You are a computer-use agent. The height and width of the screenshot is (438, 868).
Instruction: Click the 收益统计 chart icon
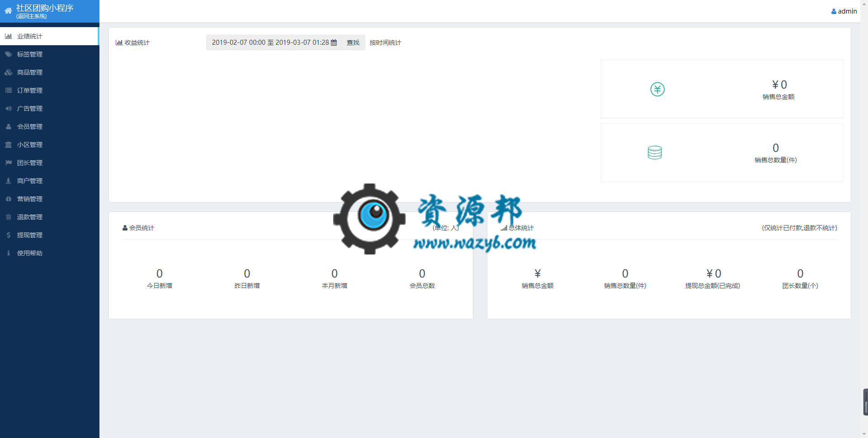click(x=119, y=42)
